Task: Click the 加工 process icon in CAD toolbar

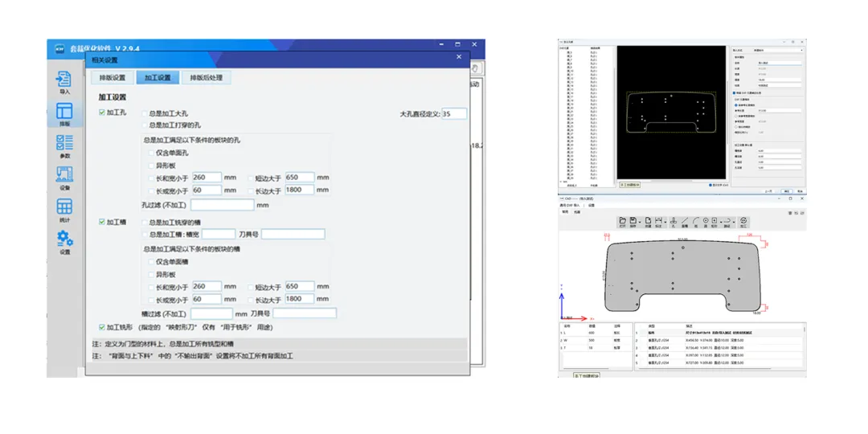Action: click(x=743, y=221)
